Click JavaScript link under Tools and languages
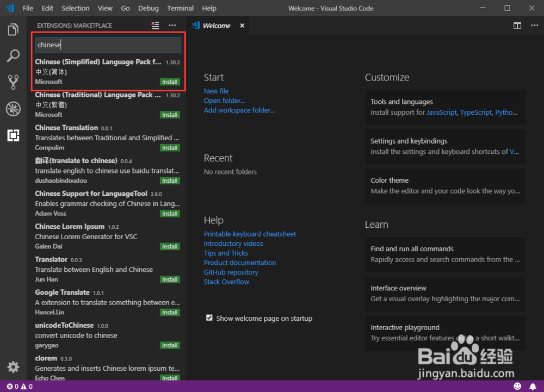This screenshot has width=544, height=392. coord(441,113)
